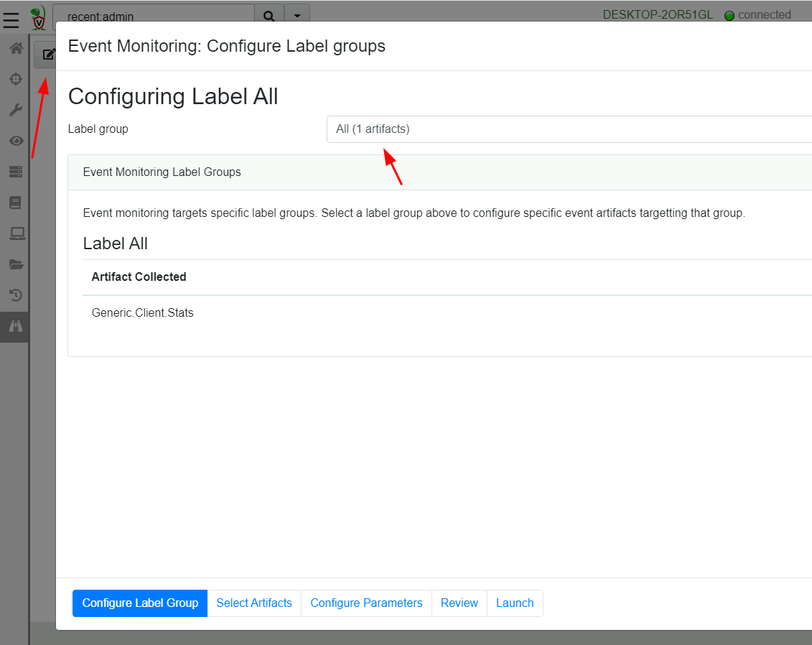Select the wrench Server Configuration icon
812x645 pixels.
point(16,109)
